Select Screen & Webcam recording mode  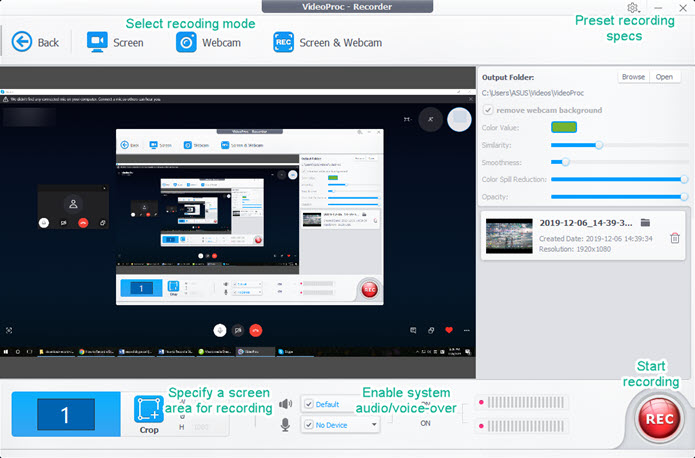328,43
